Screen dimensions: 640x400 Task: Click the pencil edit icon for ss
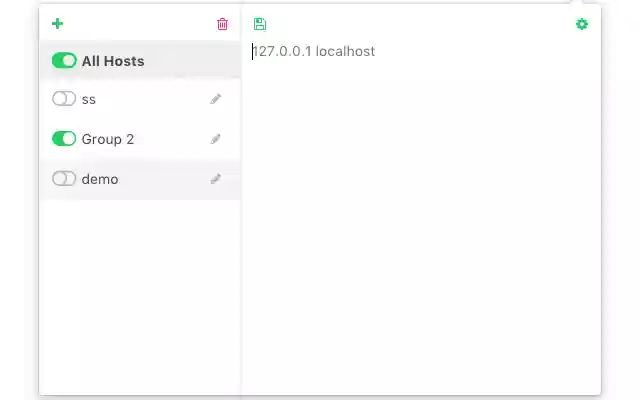click(215, 99)
